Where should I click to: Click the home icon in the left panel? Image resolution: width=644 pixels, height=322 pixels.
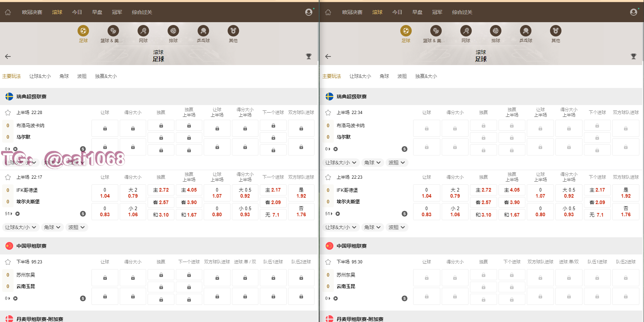click(x=8, y=12)
